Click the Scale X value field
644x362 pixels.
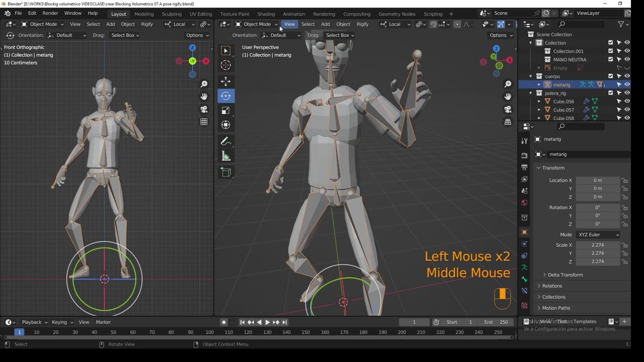pos(598,245)
